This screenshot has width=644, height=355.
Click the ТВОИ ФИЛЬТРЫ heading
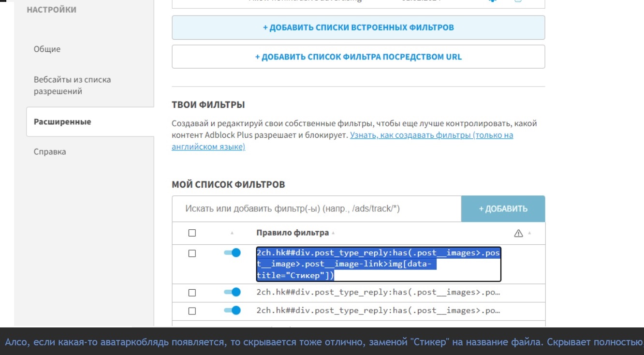click(x=208, y=105)
